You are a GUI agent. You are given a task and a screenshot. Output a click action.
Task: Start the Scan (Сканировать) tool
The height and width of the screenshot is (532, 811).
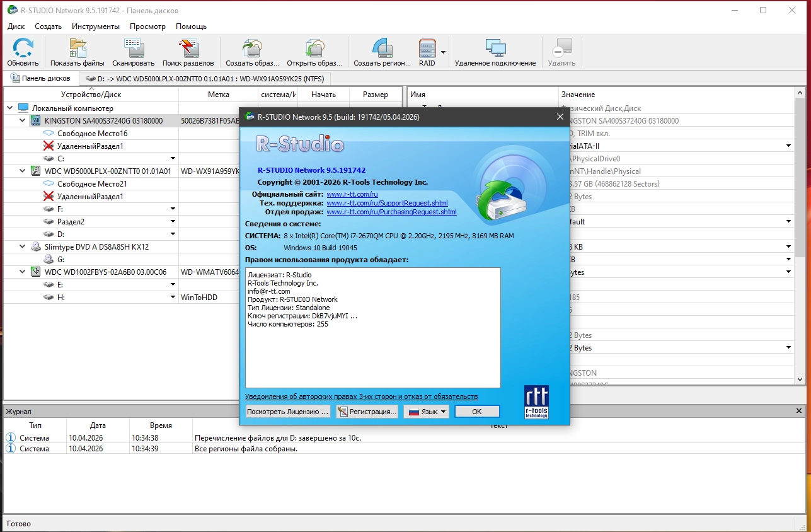(x=133, y=52)
